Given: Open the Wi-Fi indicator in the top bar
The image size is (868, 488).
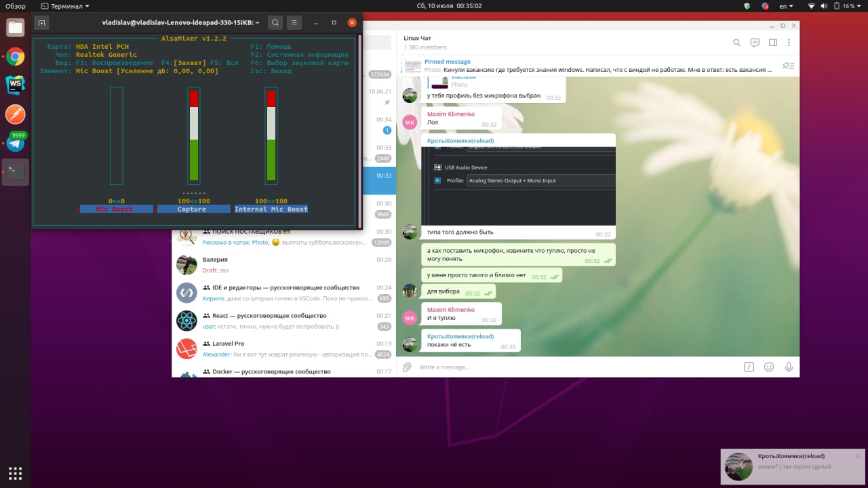Looking at the screenshot, I should pyautogui.click(x=812, y=5).
